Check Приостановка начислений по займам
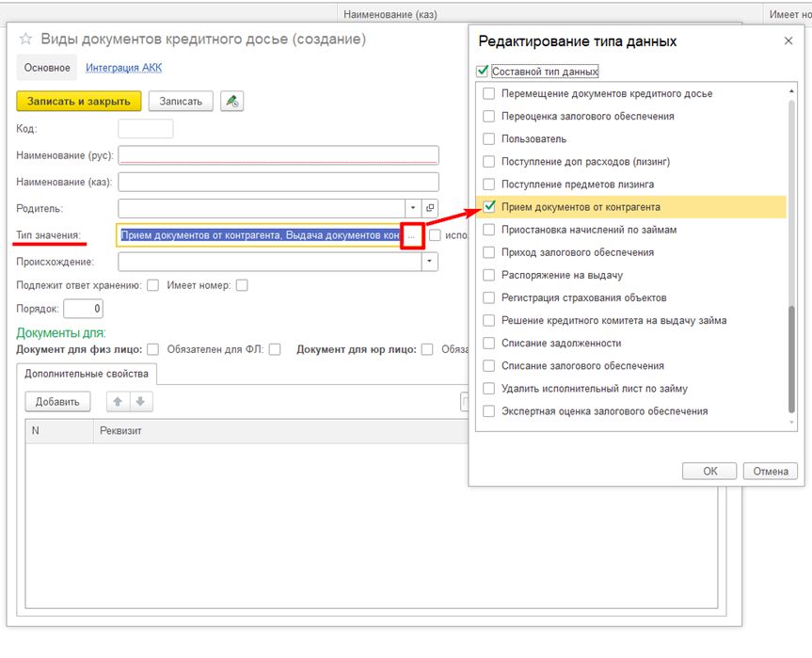The image size is (812, 658). coord(489,230)
